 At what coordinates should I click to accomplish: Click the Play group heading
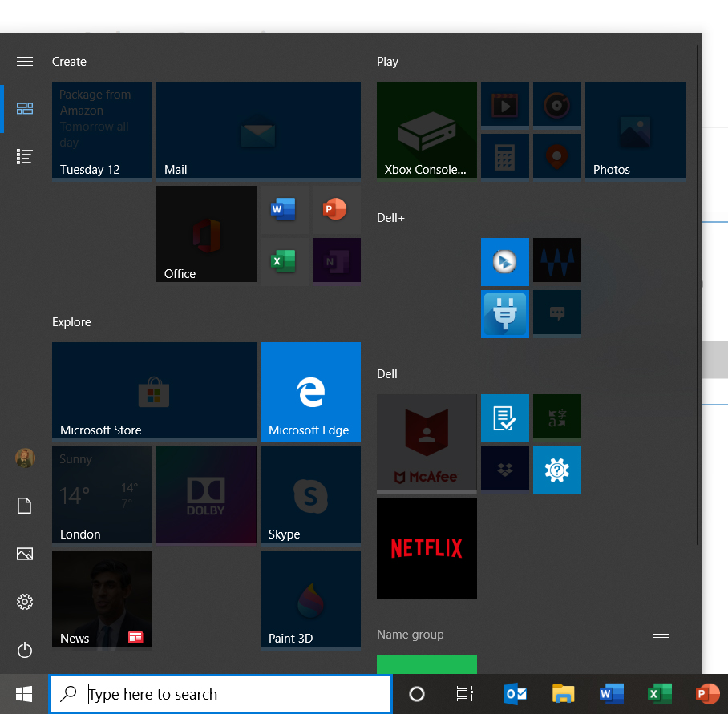tap(388, 62)
